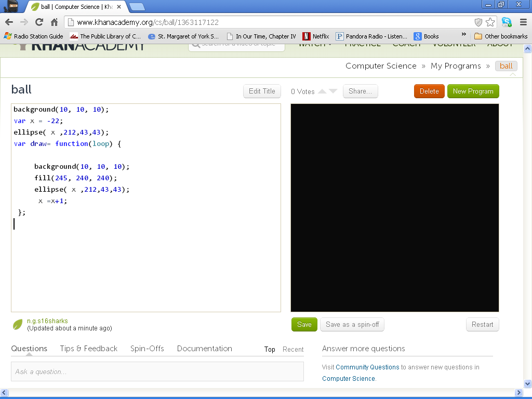
Task: Switch to the Tips & Feedback tab
Action: tap(88, 349)
